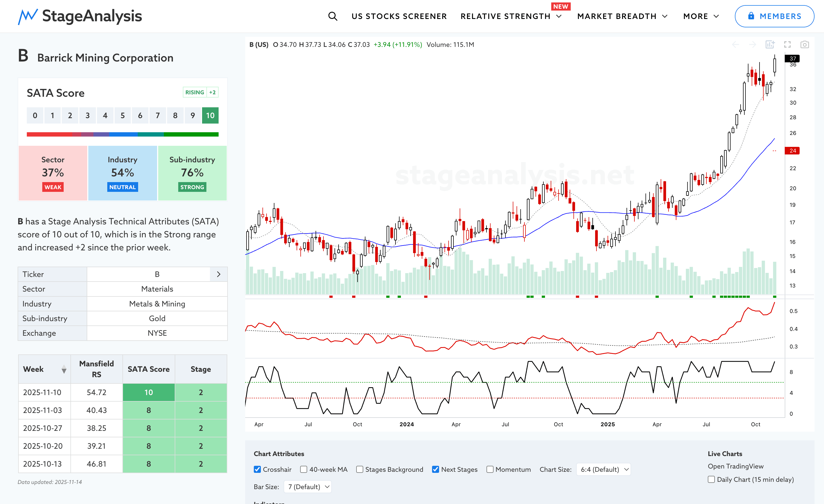
Task: Click the add chart indicator icon
Action: click(x=770, y=44)
